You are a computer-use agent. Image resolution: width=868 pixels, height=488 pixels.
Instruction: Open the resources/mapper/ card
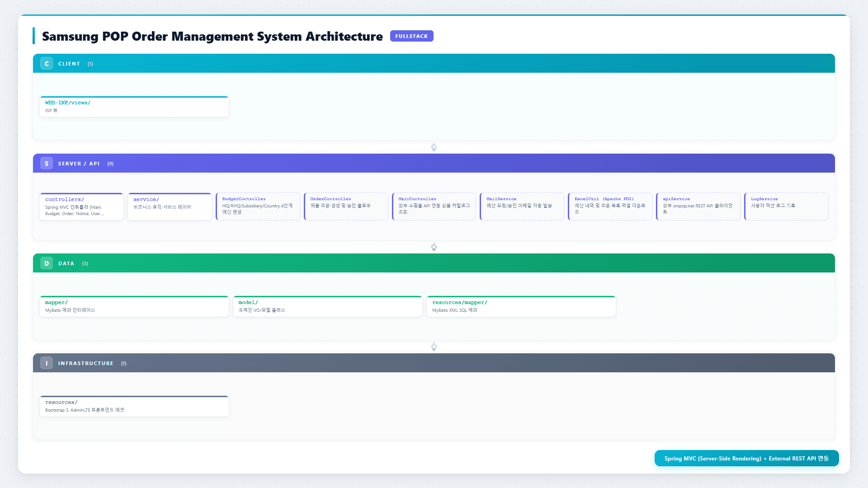tap(521, 306)
